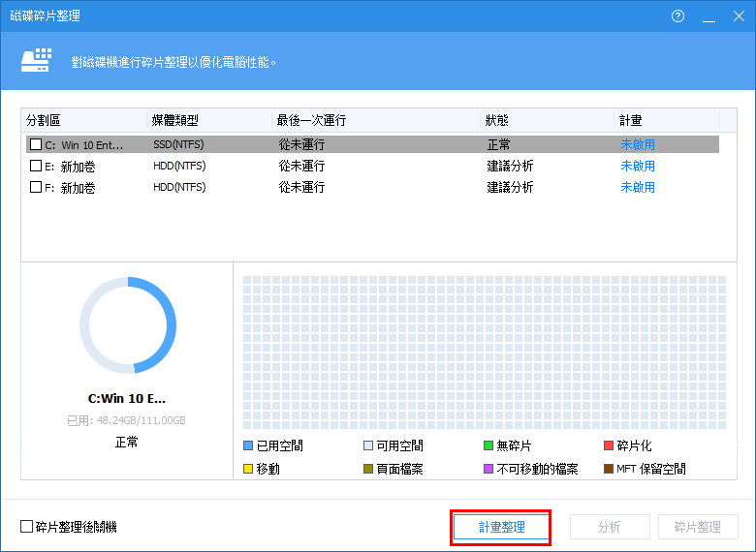
Task: Click the 碎片整理 button
Action: click(698, 527)
